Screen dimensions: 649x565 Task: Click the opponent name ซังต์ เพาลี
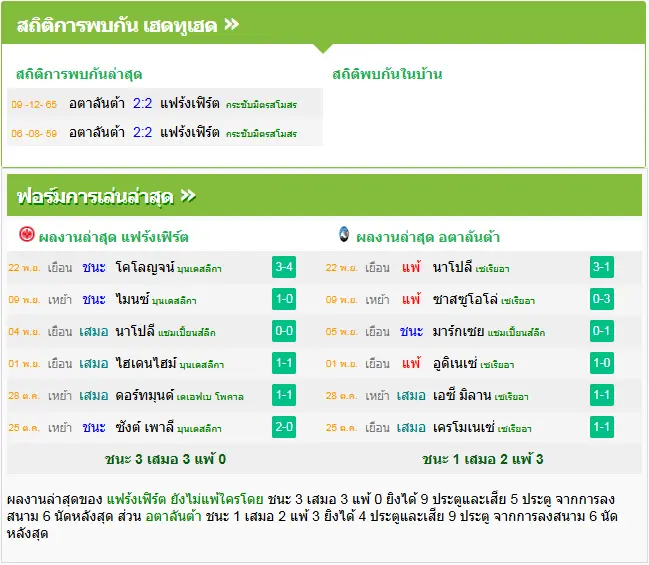point(145,427)
